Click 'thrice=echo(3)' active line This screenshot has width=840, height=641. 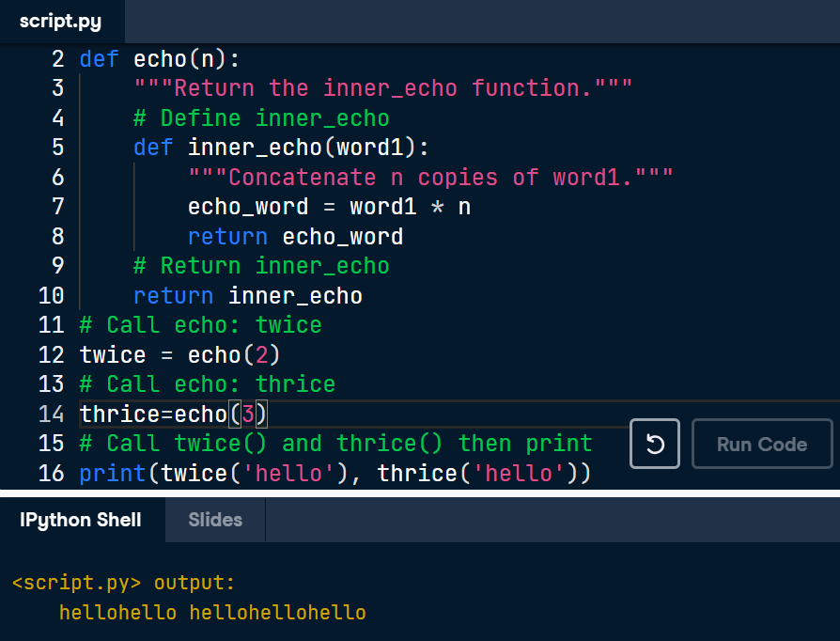pos(173,414)
